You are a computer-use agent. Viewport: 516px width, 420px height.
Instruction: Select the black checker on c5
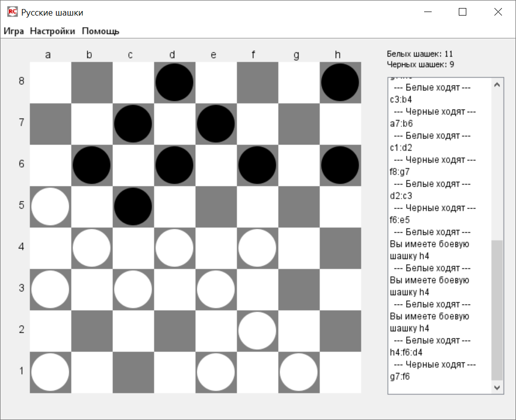point(133,207)
